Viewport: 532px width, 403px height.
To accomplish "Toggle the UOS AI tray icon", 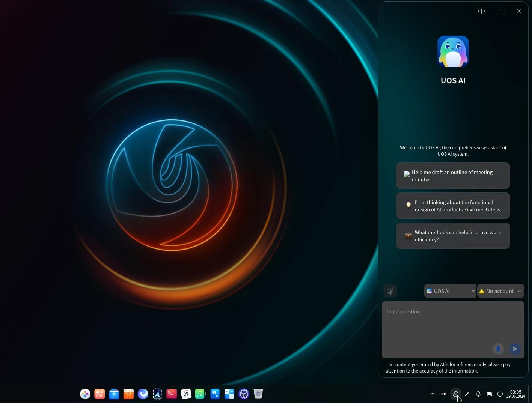I will pyautogui.click(x=455, y=394).
